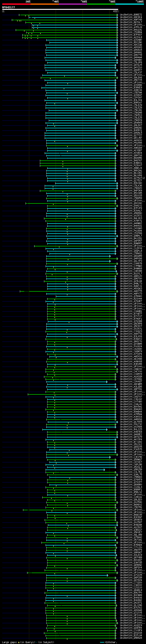Select the UniRef100_A9SIQ6 entry

pyautogui.click(x=131, y=45)
